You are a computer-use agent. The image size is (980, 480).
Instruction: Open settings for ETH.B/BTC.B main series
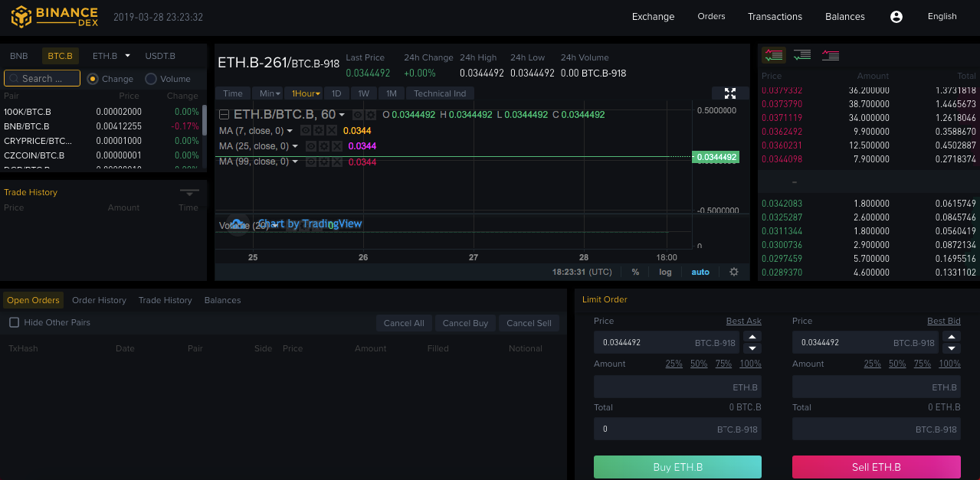(370, 115)
